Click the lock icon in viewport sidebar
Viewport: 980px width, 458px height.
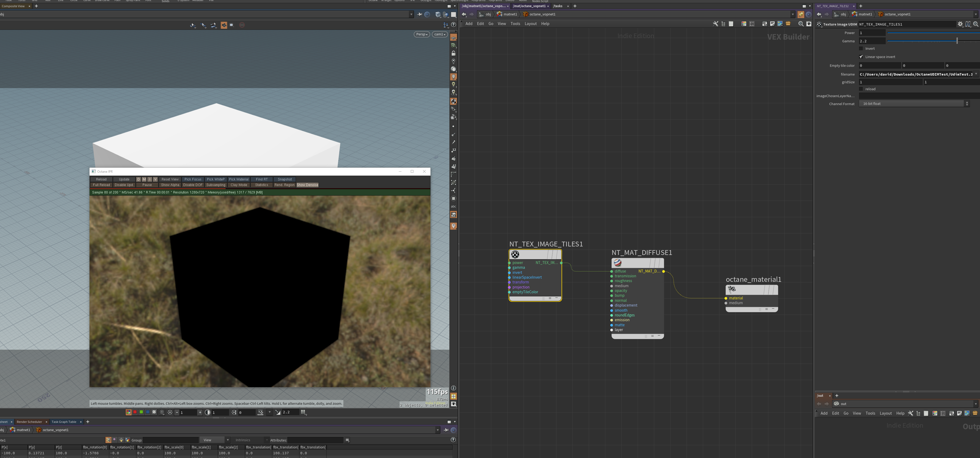tap(453, 53)
